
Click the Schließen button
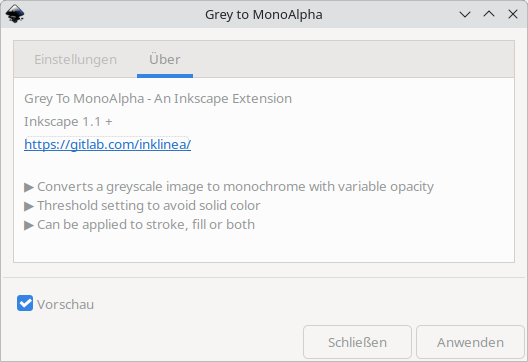pyautogui.click(x=357, y=342)
